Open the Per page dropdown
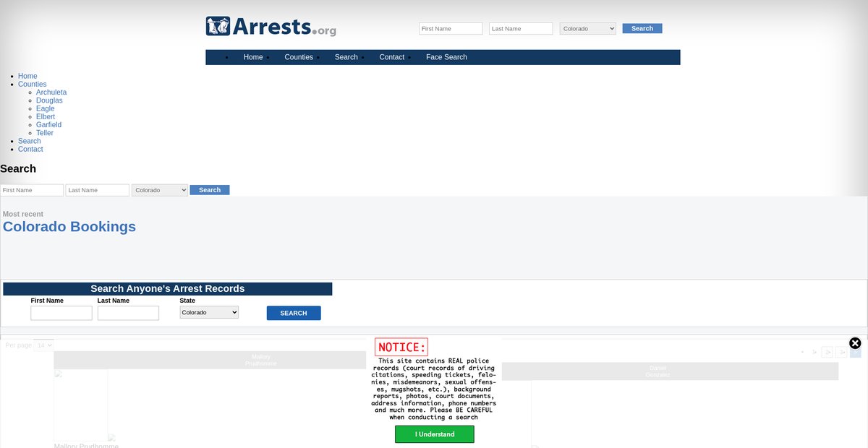868x448 pixels. (44, 345)
